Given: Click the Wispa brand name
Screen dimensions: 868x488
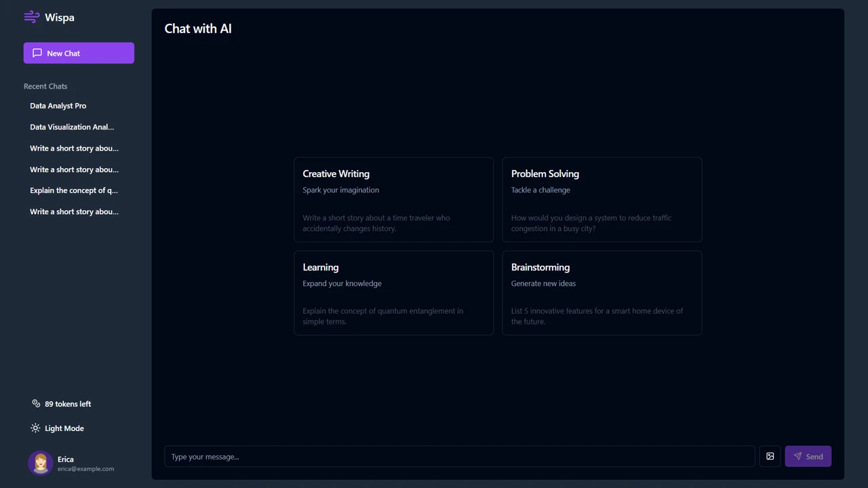Looking at the screenshot, I should click(60, 18).
